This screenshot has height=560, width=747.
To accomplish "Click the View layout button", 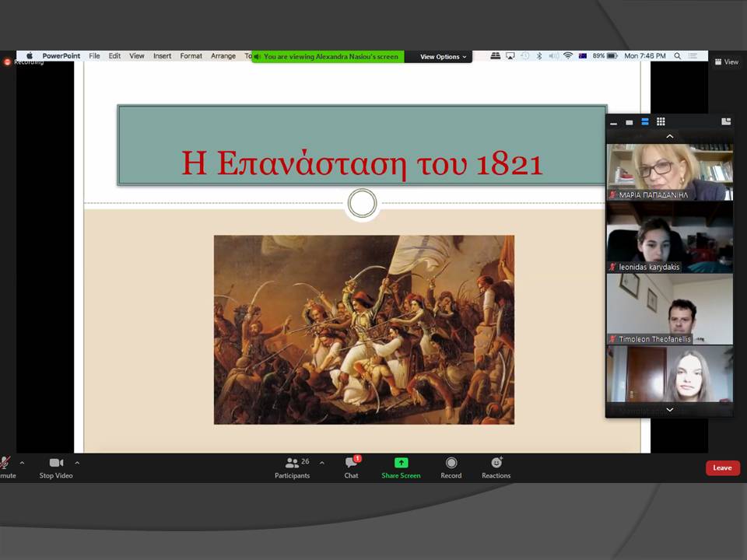I will (727, 62).
